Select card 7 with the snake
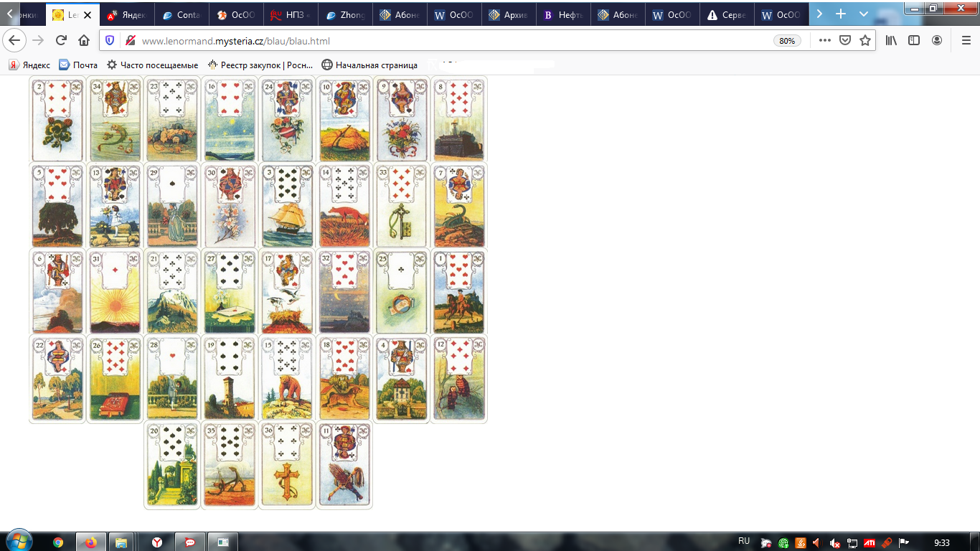The width and height of the screenshot is (980, 551). click(459, 206)
